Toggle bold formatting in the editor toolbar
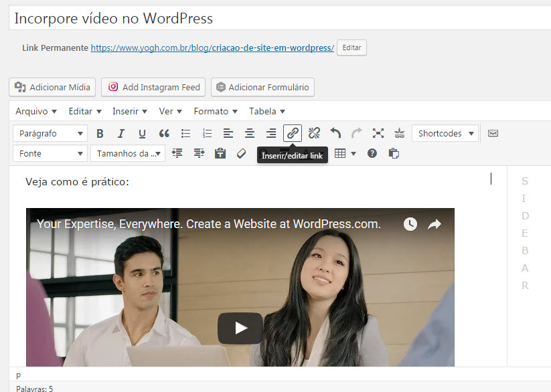The image size is (551, 392). 100,134
